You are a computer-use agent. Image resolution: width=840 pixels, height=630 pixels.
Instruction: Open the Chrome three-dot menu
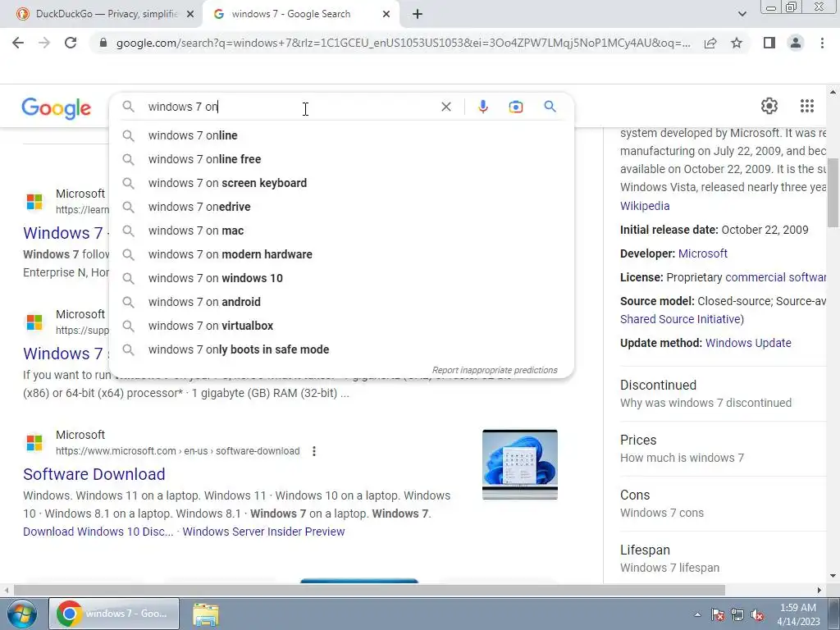822,43
